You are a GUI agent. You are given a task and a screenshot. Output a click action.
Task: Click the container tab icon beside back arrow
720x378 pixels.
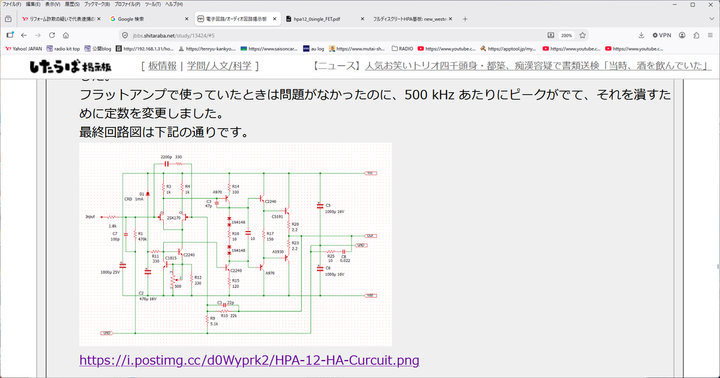(10, 35)
